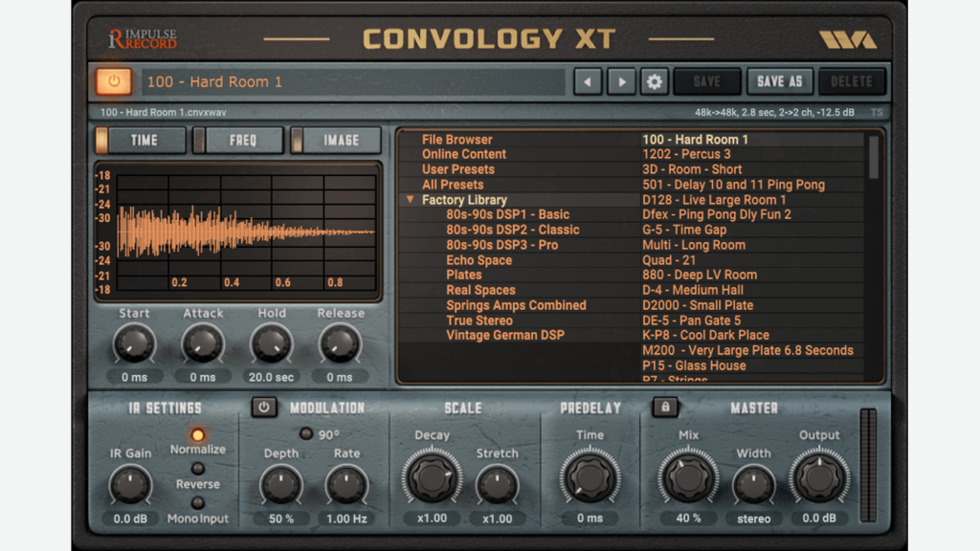Image resolution: width=980 pixels, height=551 pixels.
Task: Toggle the Normalize option in IR Settings
Action: coord(197,436)
